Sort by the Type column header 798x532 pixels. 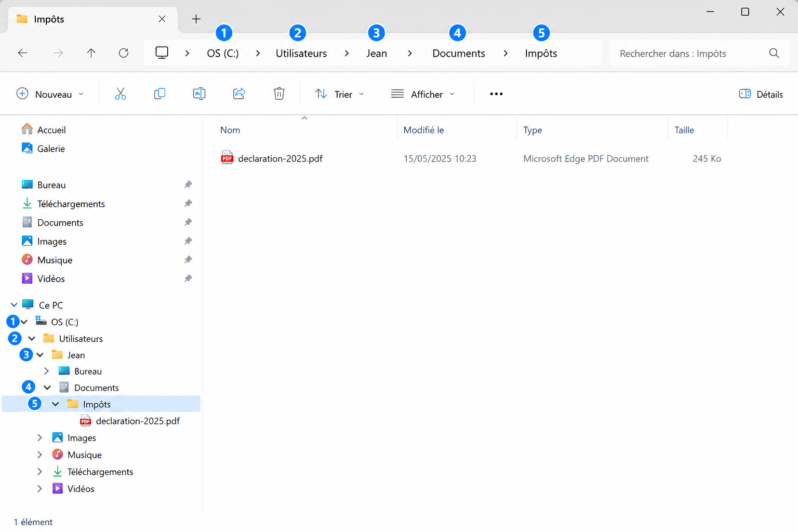pos(533,130)
